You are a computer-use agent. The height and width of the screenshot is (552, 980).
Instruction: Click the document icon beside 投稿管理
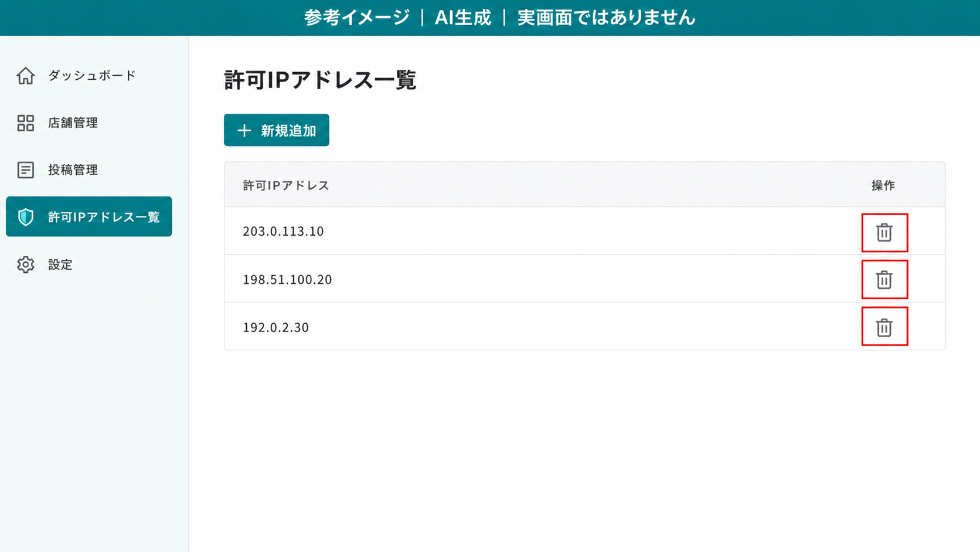tap(25, 170)
